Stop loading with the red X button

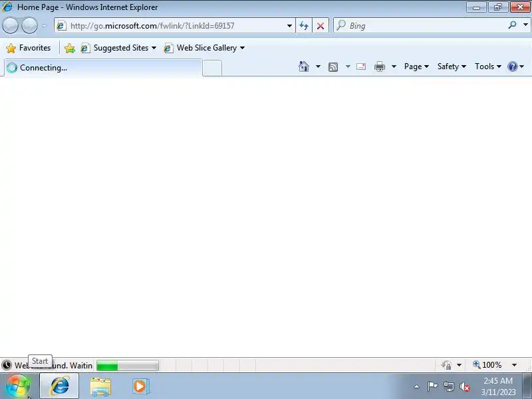click(x=321, y=26)
